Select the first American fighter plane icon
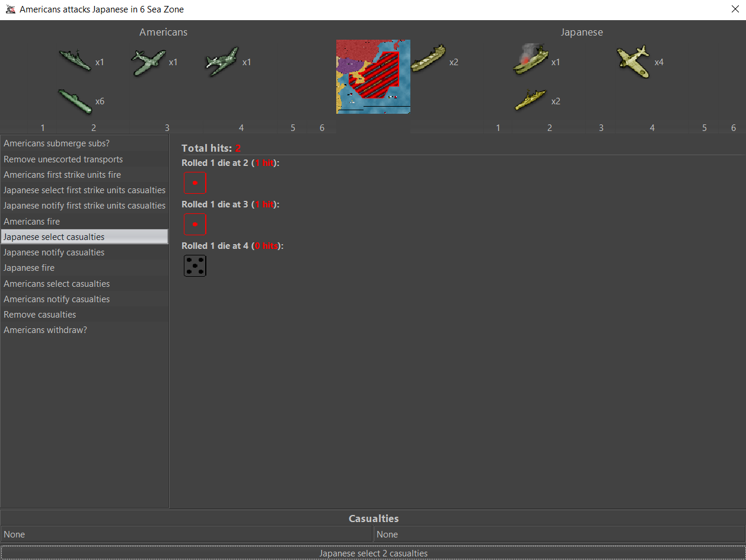Image resolution: width=746 pixels, height=560 pixels. [148, 62]
